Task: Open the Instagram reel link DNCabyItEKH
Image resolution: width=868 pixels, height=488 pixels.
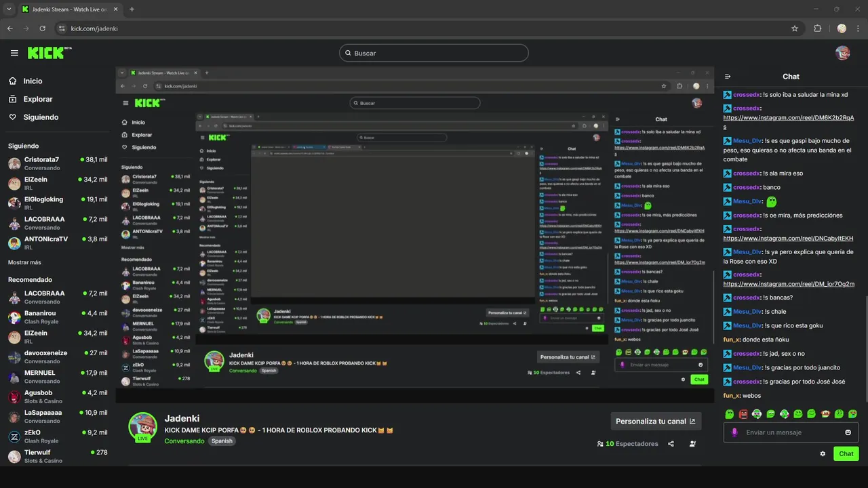Action: coord(788,239)
